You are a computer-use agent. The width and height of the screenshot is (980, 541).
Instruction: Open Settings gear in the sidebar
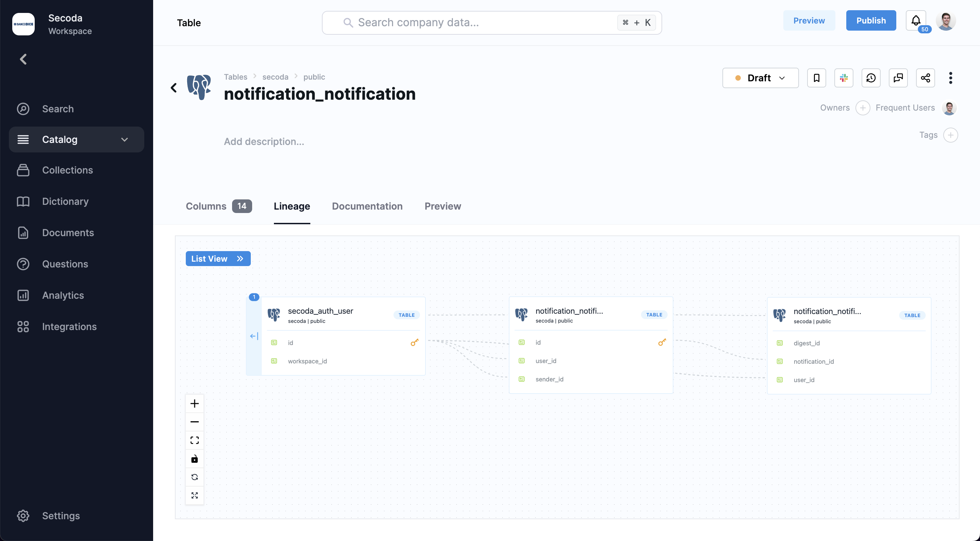pos(23,516)
